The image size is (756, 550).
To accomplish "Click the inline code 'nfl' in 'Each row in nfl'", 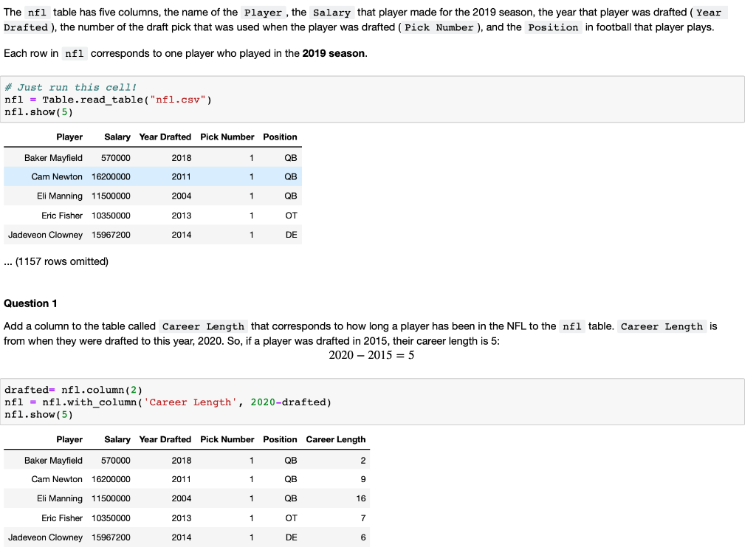I will (75, 53).
